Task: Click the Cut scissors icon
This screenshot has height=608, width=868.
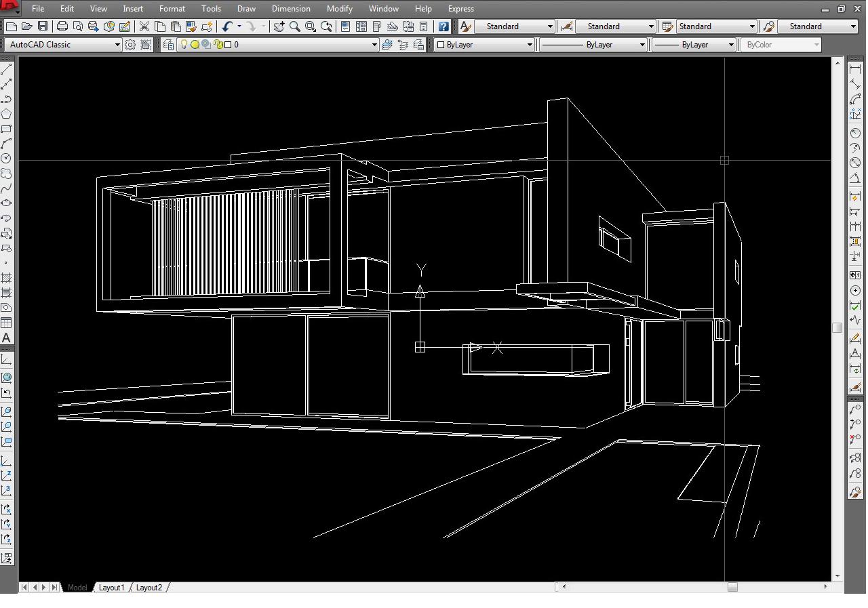Action: 144,26
